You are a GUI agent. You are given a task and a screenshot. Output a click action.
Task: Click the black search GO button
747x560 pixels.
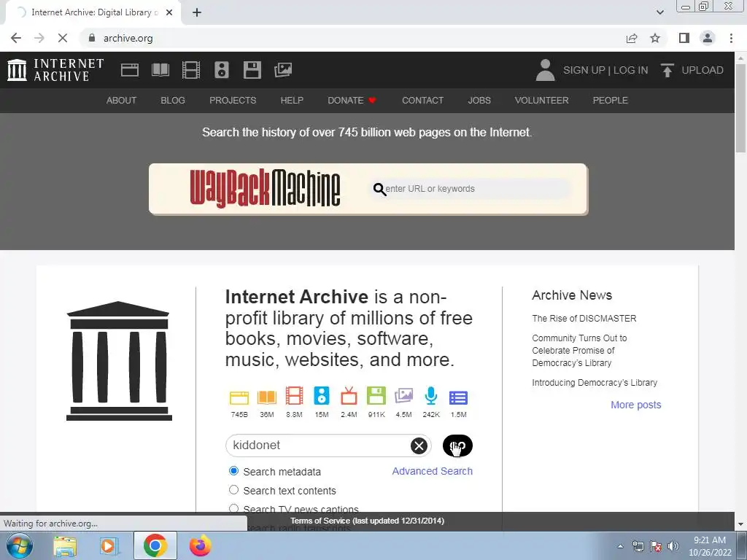[457, 446]
